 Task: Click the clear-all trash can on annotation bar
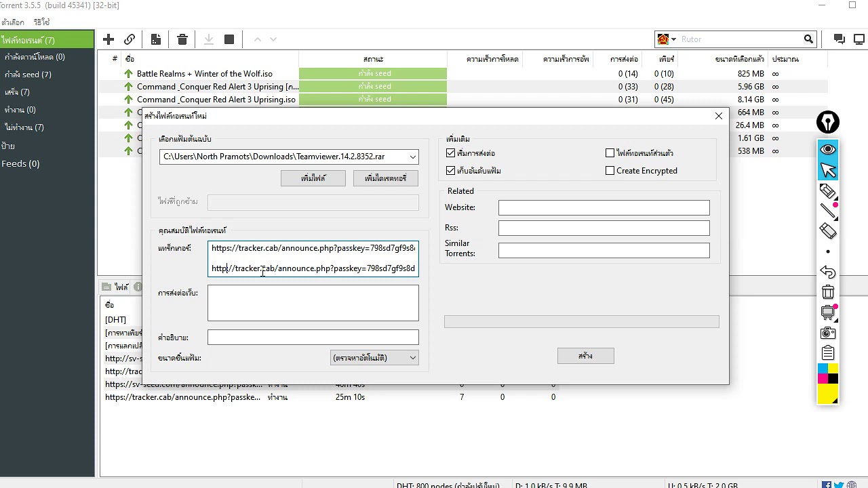pos(828,292)
